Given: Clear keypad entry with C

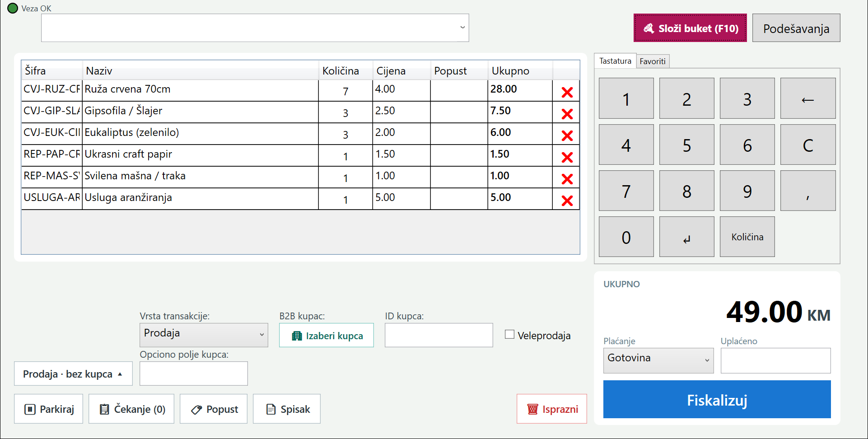Looking at the screenshot, I should [x=808, y=145].
